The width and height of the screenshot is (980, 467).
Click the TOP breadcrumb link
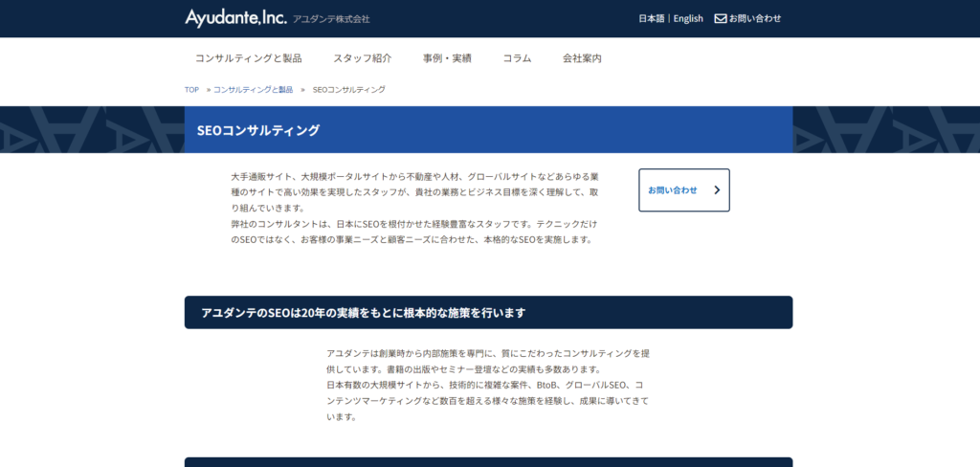click(x=191, y=89)
